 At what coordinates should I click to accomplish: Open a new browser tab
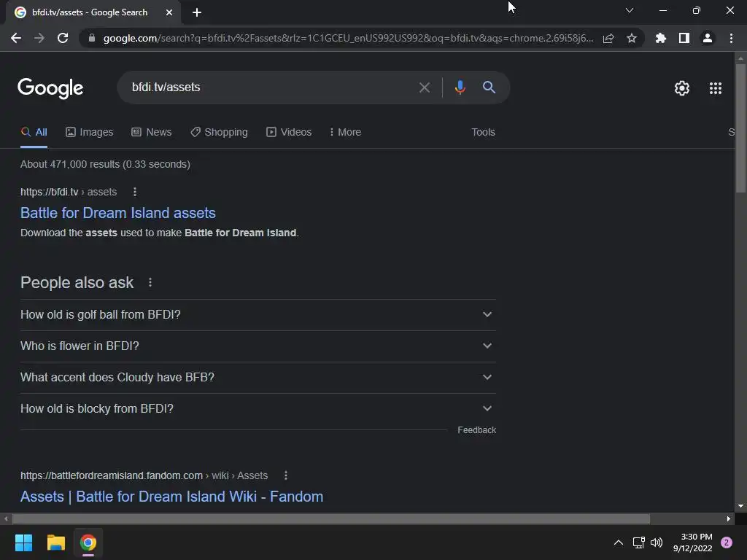197,12
